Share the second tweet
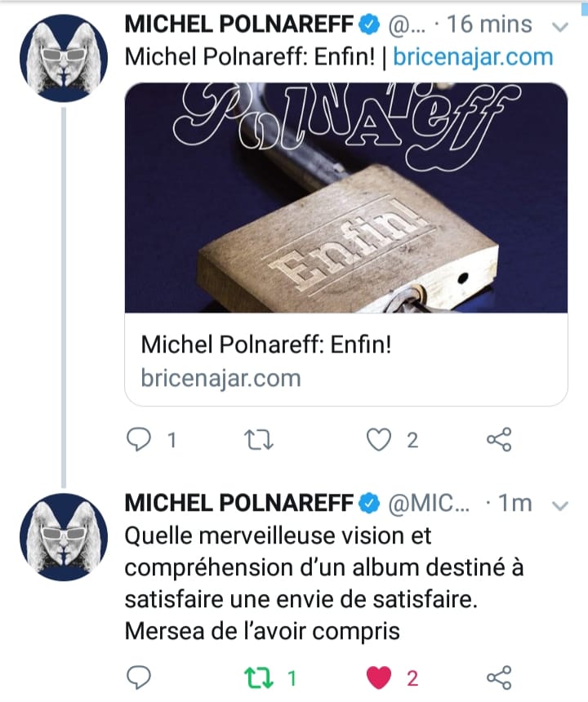 tap(498, 678)
